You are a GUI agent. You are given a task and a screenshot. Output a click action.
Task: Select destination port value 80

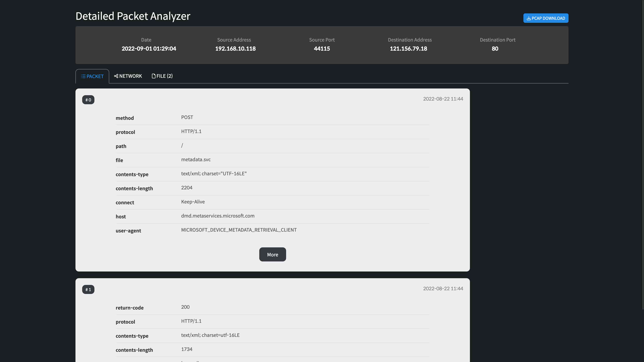click(x=495, y=48)
